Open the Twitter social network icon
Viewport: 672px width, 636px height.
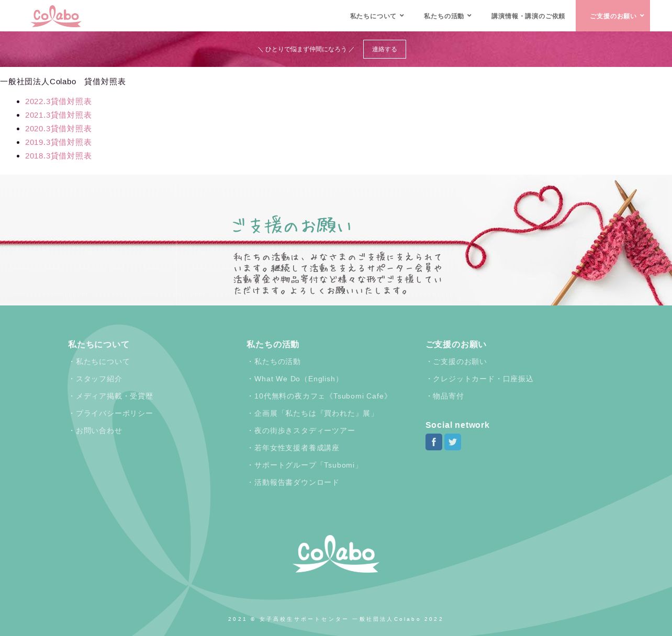[x=453, y=442]
